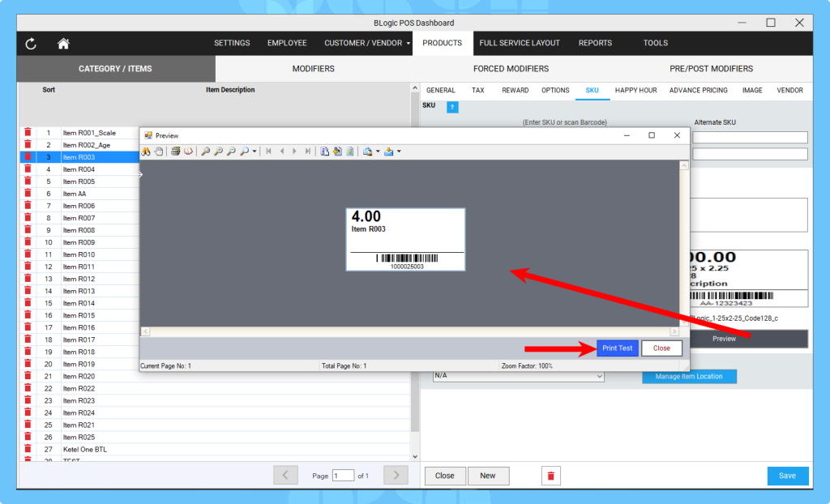Click the printer icon in Preview toolbar
This screenshot has height=504, width=830.
(175, 152)
